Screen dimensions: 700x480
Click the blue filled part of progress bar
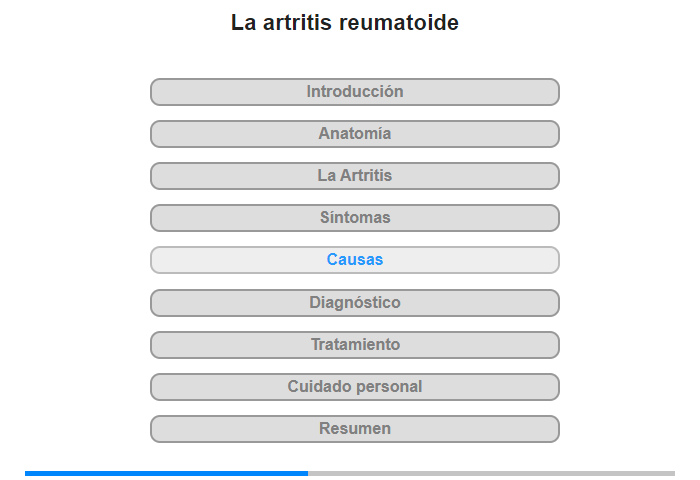[166, 473]
